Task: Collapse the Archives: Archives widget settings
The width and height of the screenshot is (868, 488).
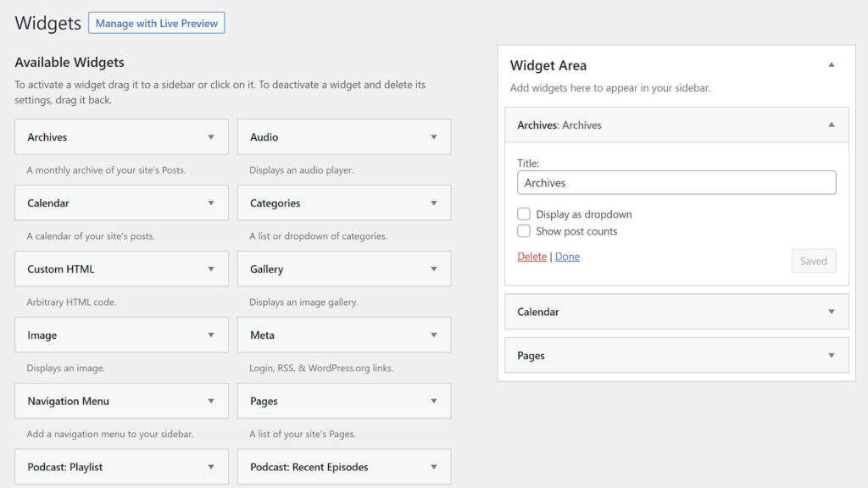Action: 832,125
